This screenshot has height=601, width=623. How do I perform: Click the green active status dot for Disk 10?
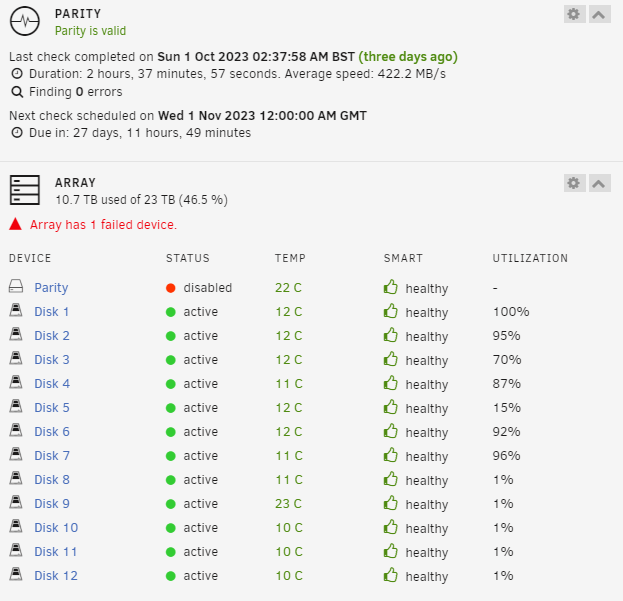coord(170,528)
